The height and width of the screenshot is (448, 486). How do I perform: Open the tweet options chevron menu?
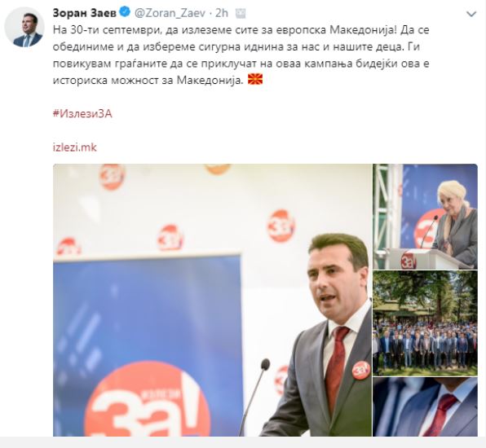coord(471,14)
